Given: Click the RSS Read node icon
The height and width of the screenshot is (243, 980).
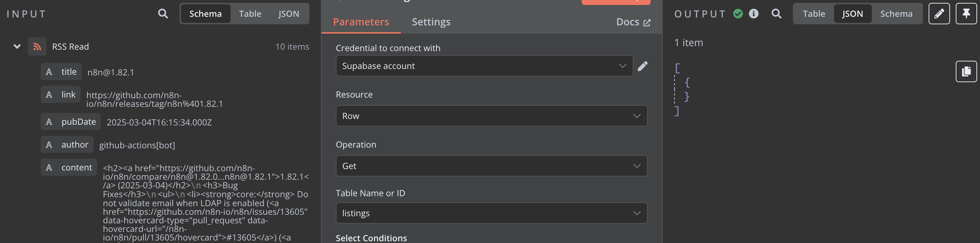Looking at the screenshot, I should 37,46.
